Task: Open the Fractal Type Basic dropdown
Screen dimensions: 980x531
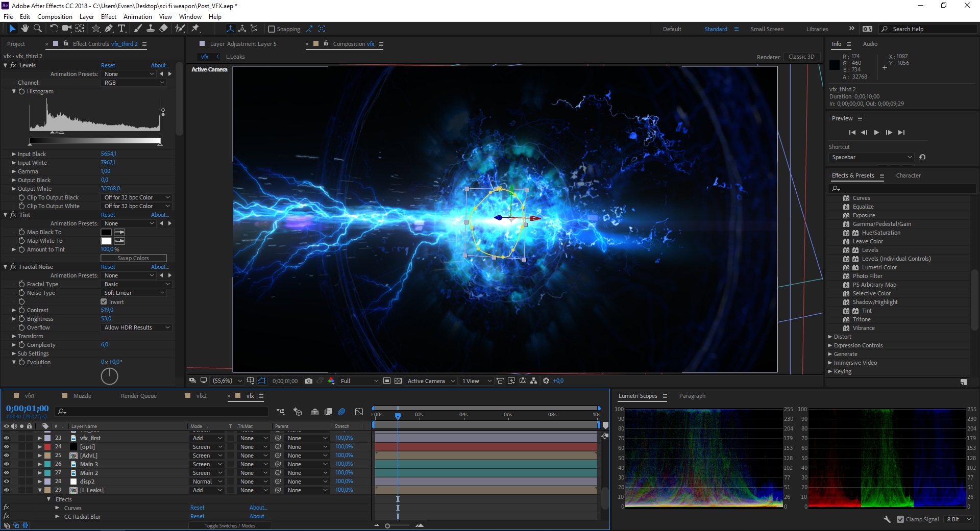Action: pyautogui.click(x=136, y=284)
